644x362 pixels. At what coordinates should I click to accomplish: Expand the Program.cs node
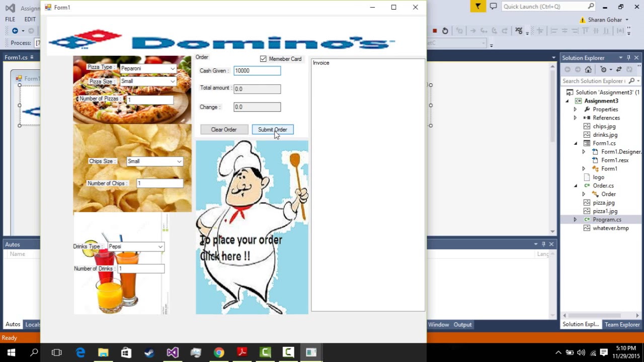point(575,220)
